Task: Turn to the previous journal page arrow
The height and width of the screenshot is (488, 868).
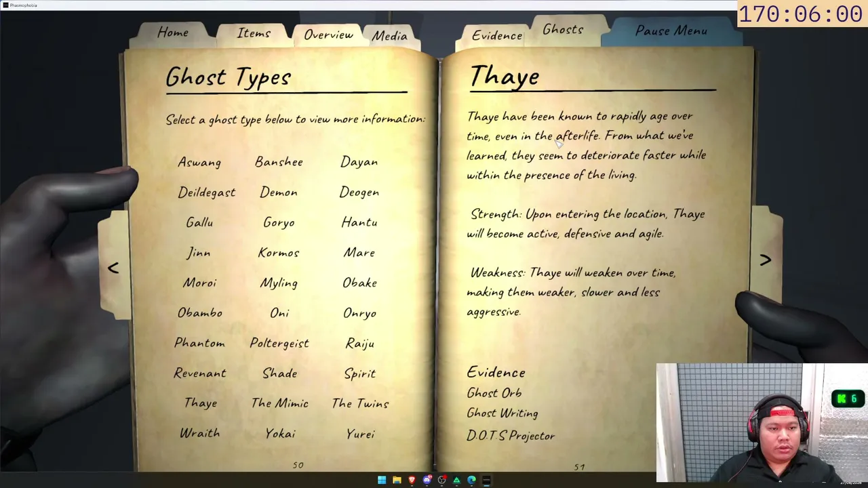Action: click(x=113, y=268)
